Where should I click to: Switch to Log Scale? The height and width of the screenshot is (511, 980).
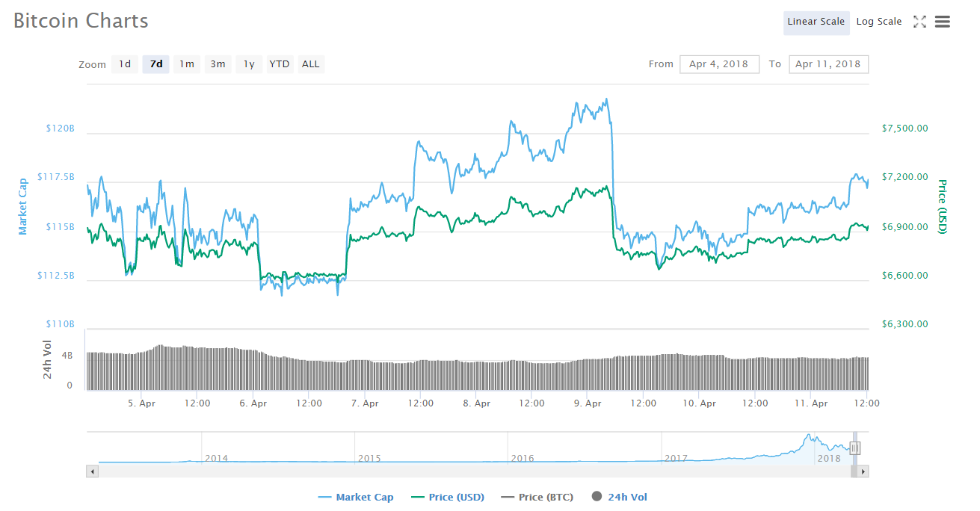point(879,22)
